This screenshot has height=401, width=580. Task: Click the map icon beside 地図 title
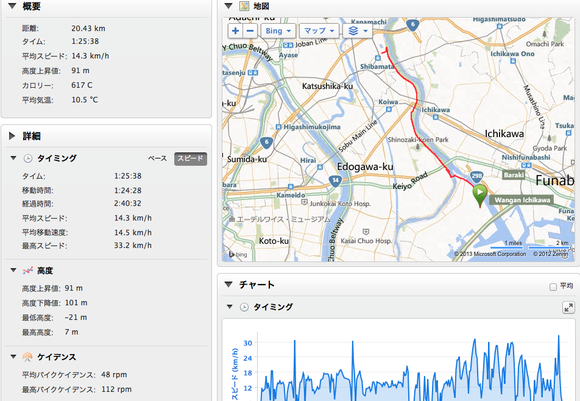pyautogui.click(x=244, y=6)
